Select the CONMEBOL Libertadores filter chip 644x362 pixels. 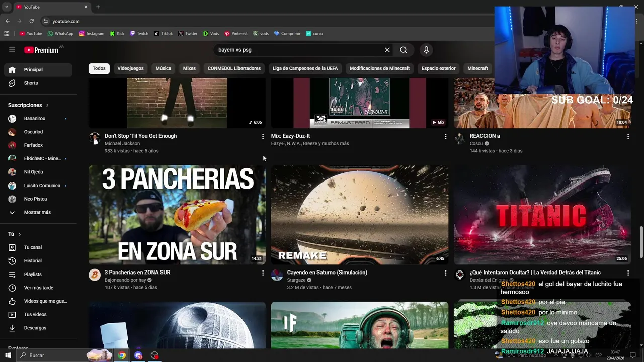point(234,68)
